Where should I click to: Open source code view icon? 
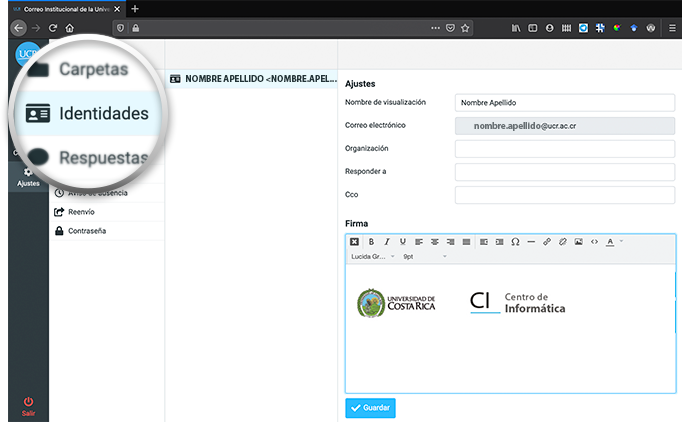594,242
